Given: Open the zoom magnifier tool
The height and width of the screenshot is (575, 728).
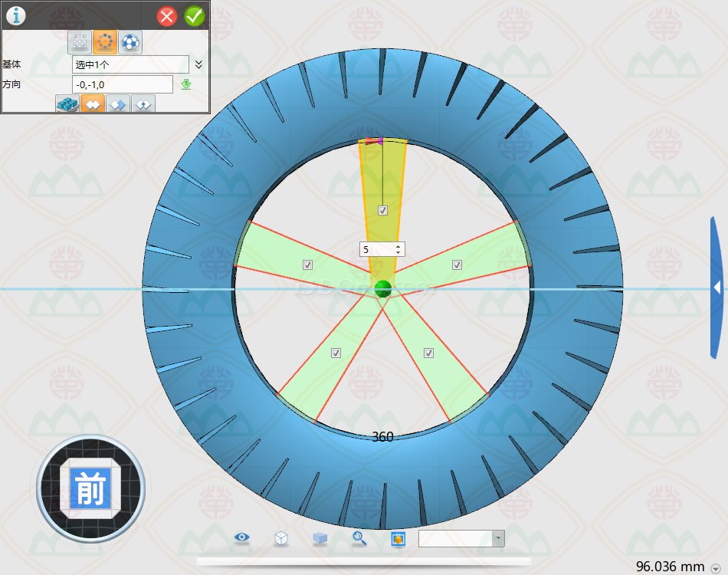Looking at the screenshot, I should 359,538.
